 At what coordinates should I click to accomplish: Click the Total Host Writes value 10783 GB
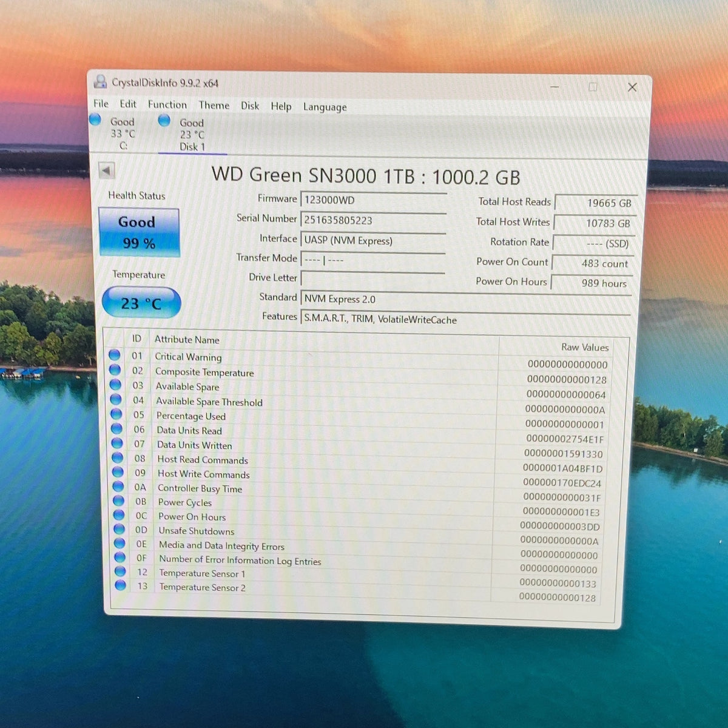coord(595,223)
